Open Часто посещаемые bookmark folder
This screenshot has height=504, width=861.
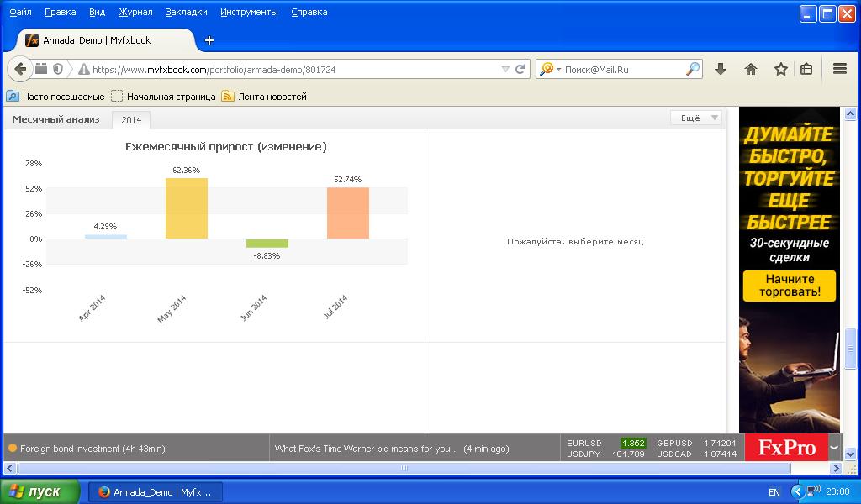point(55,97)
